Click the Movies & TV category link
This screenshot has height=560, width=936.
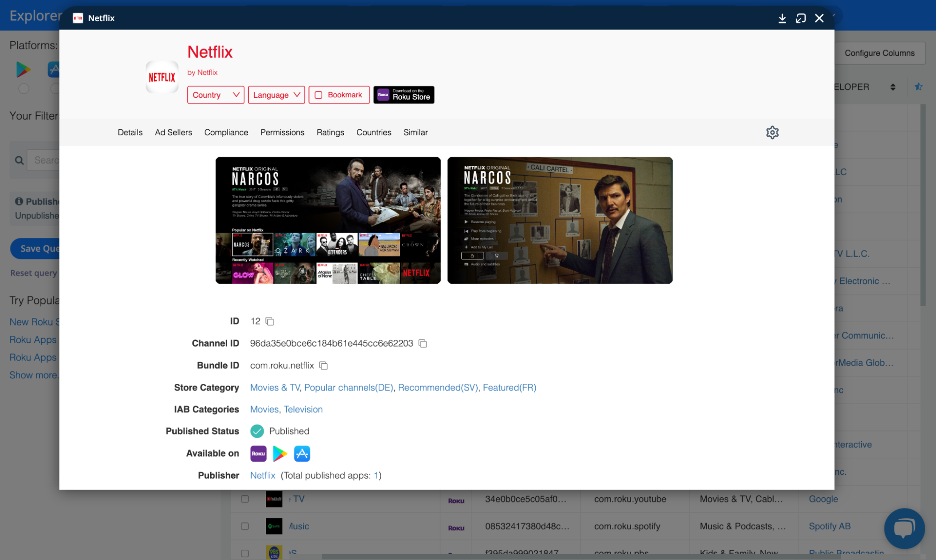274,388
